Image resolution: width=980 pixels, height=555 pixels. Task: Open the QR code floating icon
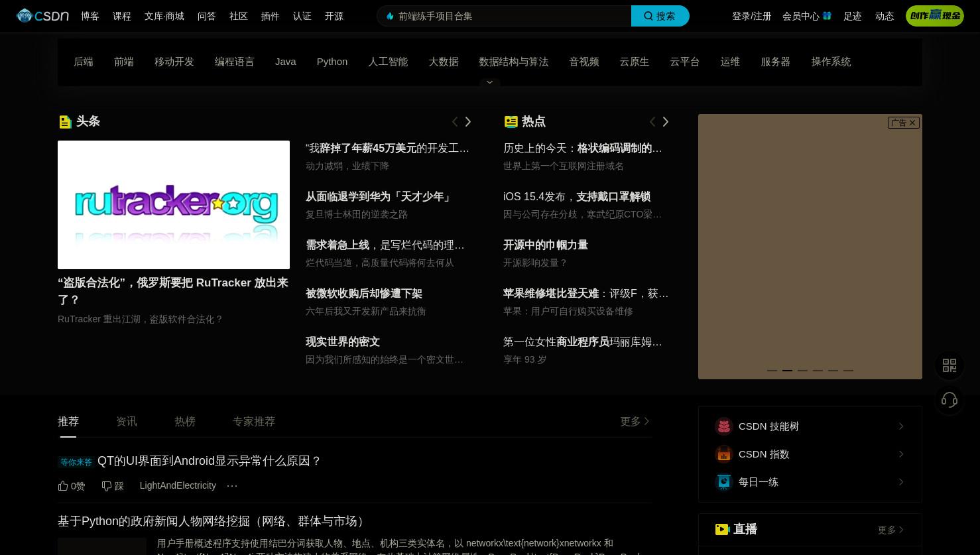pyautogui.click(x=949, y=365)
